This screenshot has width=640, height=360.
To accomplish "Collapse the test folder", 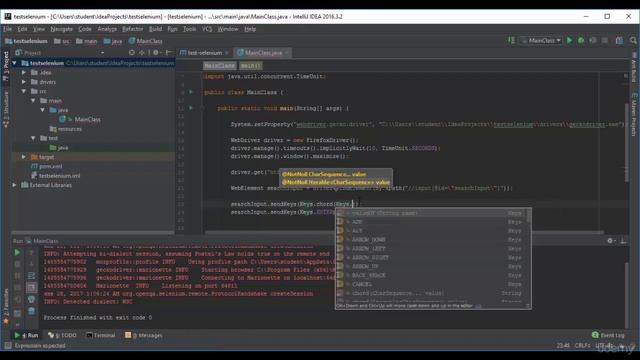I will pyautogui.click(x=33, y=138).
